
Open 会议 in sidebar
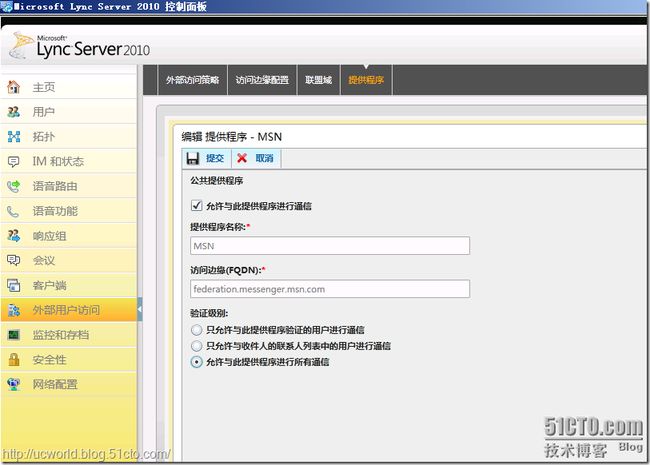click(x=69, y=260)
